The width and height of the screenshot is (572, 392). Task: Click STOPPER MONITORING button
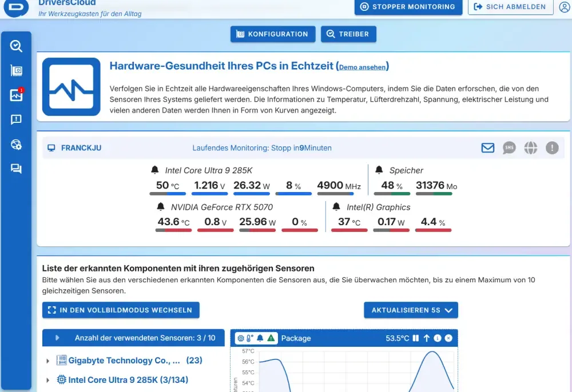408,7
